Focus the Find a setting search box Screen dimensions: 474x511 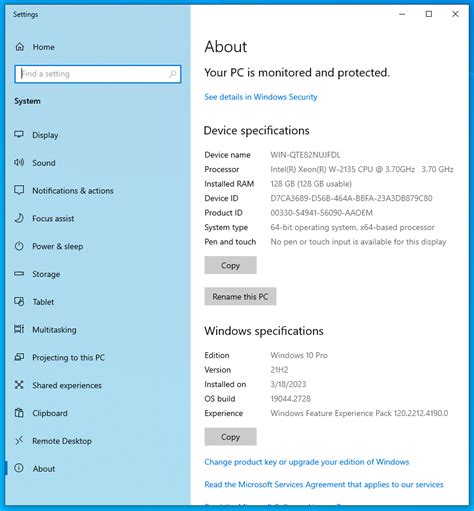coord(98,74)
